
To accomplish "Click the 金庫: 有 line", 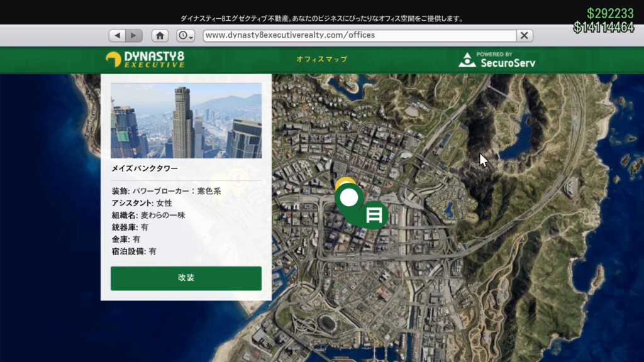I will pyautogui.click(x=126, y=239).
